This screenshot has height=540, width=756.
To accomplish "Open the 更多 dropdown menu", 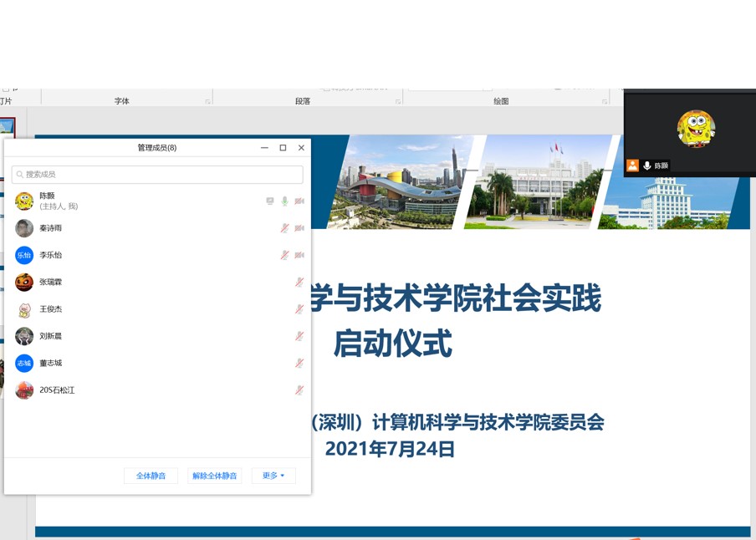I will click(x=273, y=473).
